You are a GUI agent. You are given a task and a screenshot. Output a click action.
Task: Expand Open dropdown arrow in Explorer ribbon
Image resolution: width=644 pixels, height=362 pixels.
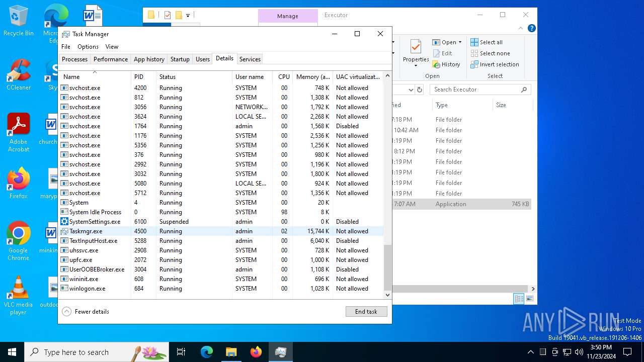pyautogui.click(x=460, y=42)
